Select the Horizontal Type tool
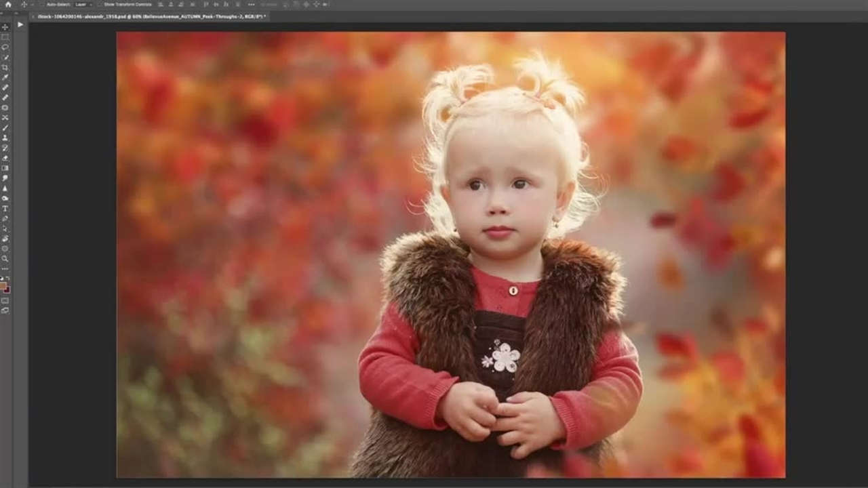The width and height of the screenshot is (868, 488). [x=5, y=208]
